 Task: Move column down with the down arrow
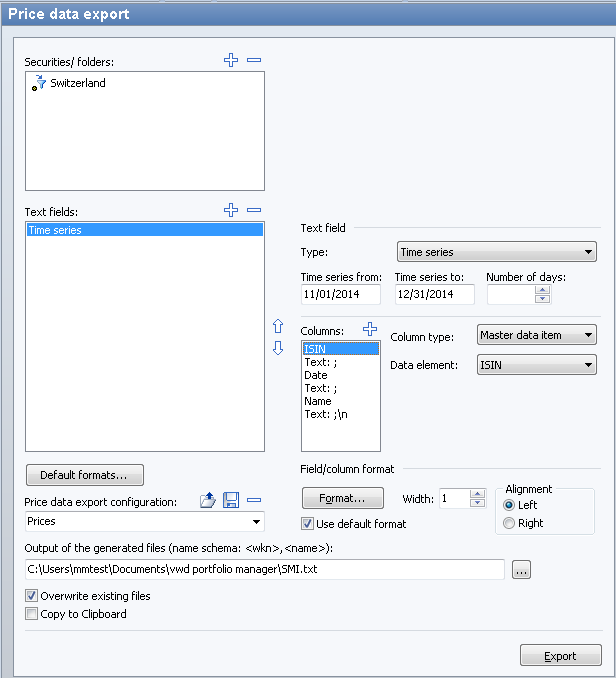click(x=279, y=348)
